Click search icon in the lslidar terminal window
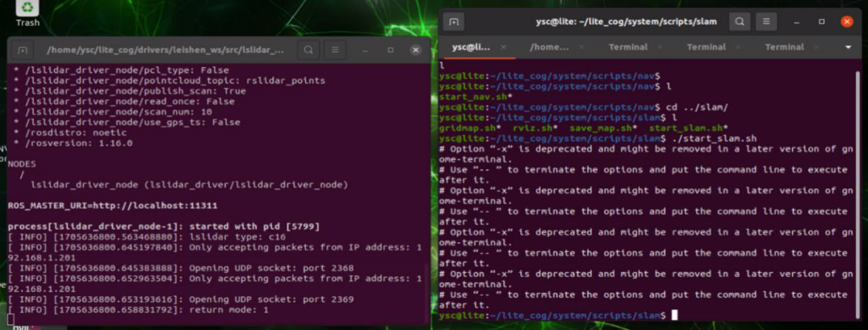The height and width of the screenshot is (330, 868). click(309, 50)
